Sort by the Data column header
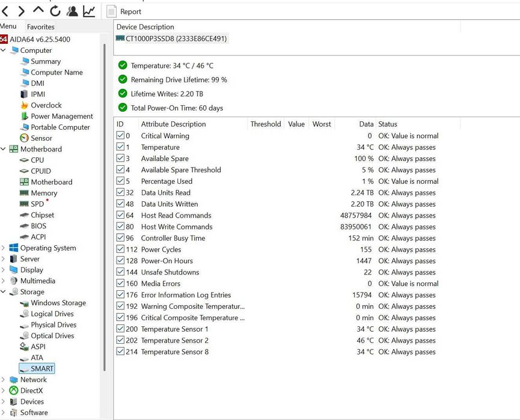520x420 pixels. 355,124
